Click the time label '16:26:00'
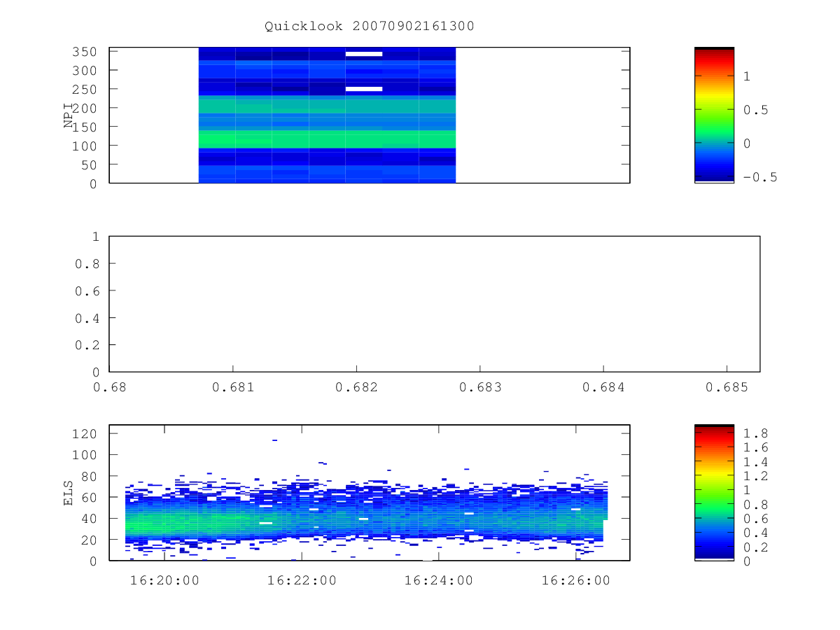Screen dimensions: 840x630 click(576, 580)
